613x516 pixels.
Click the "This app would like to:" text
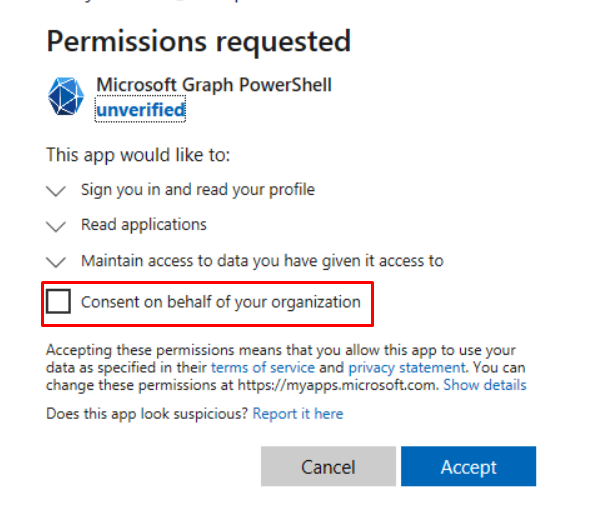(138, 155)
